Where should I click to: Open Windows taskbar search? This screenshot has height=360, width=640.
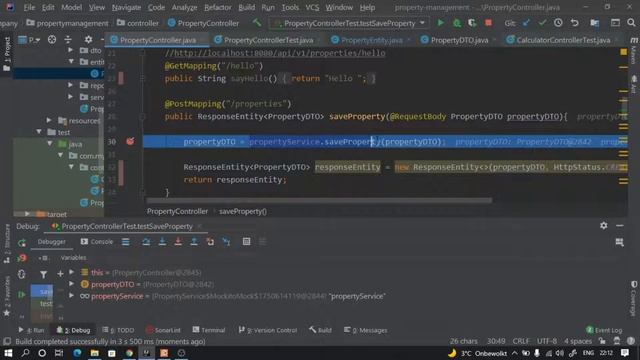pyautogui.click(x=25, y=353)
